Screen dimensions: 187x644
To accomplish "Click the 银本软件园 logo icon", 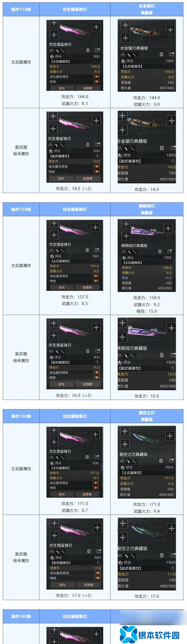I will pos(128,635).
